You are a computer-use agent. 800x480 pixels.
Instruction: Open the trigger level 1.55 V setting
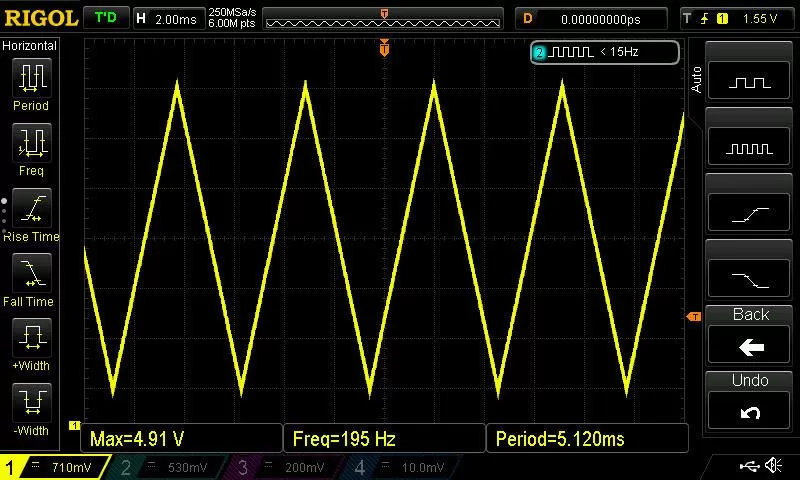[x=739, y=18]
